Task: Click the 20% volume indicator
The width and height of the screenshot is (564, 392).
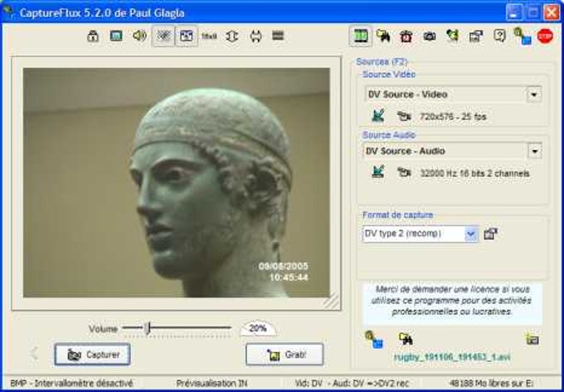Action: [258, 328]
